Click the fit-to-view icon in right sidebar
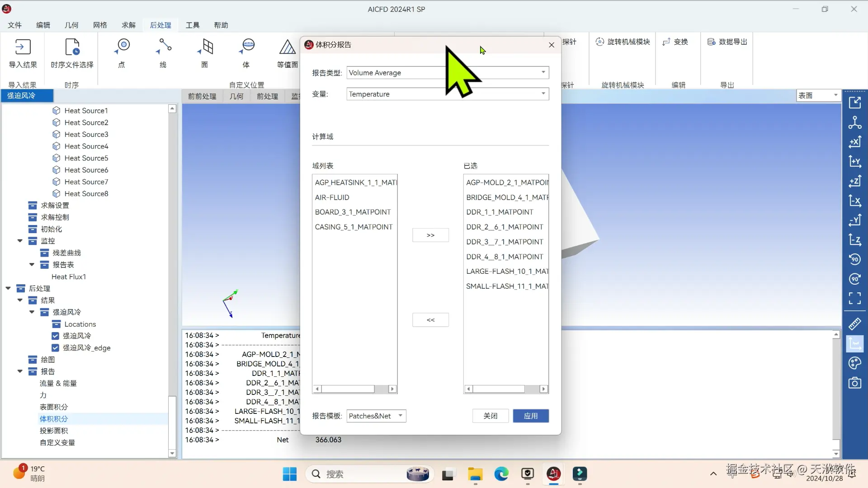The width and height of the screenshot is (868, 488). [x=854, y=298]
